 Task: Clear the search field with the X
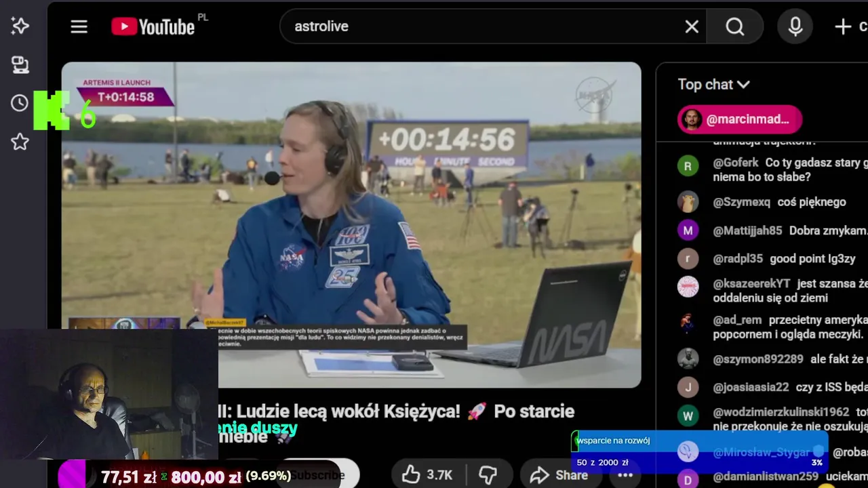click(x=692, y=26)
